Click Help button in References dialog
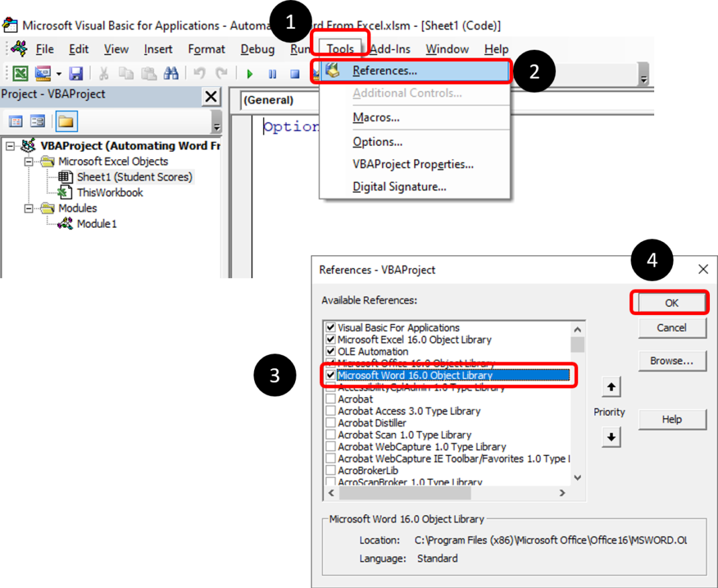 pyautogui.click(x=672, y=419)
